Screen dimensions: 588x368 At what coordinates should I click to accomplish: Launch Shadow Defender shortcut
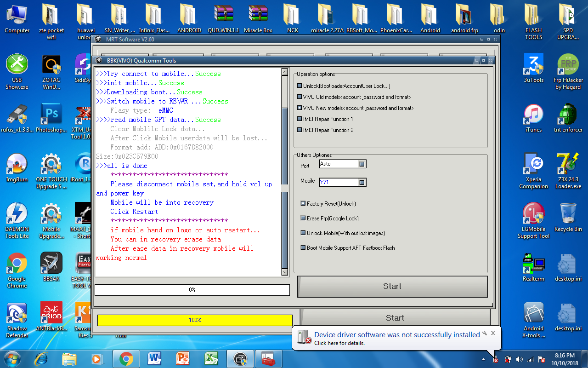click(x=17, y=320)
